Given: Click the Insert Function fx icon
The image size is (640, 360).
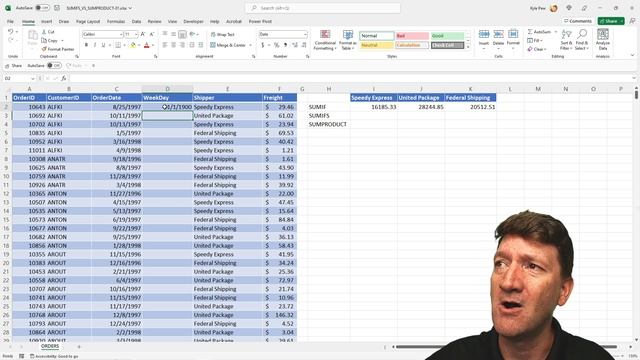Looking at the screenshot, I should 64,78.
